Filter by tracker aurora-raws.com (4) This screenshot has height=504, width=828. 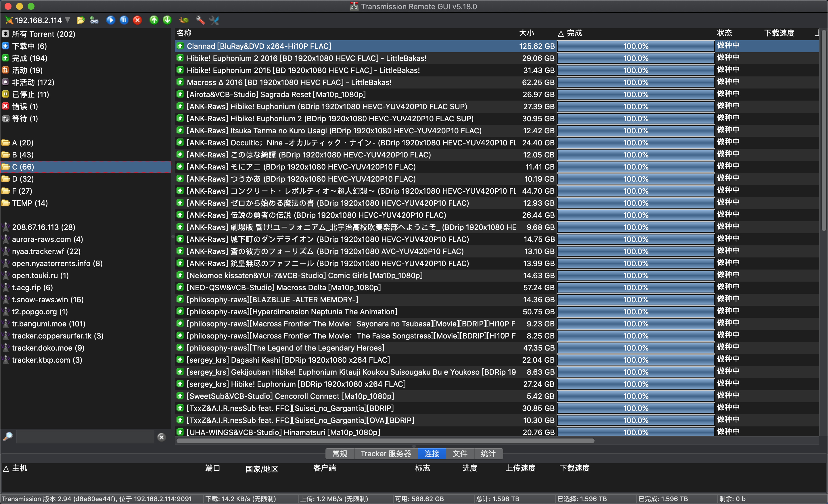tap(47, 239)
